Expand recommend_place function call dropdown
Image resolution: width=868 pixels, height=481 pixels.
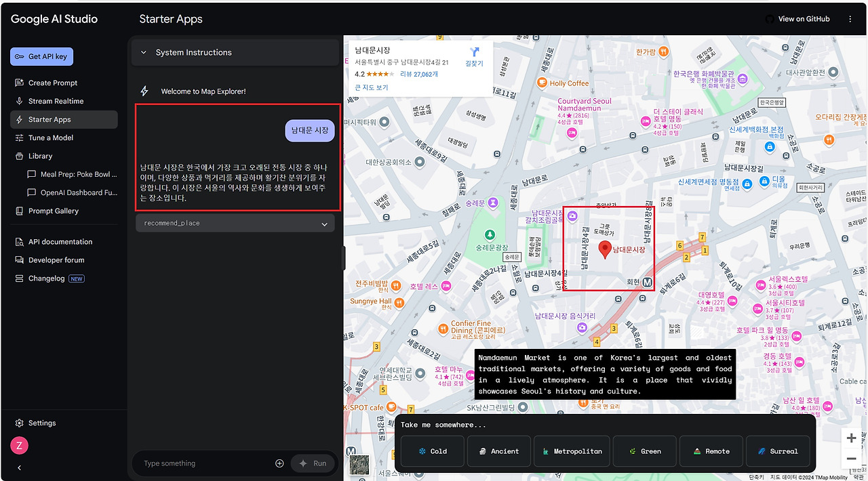pyautogui.click(x=235, y=223)
